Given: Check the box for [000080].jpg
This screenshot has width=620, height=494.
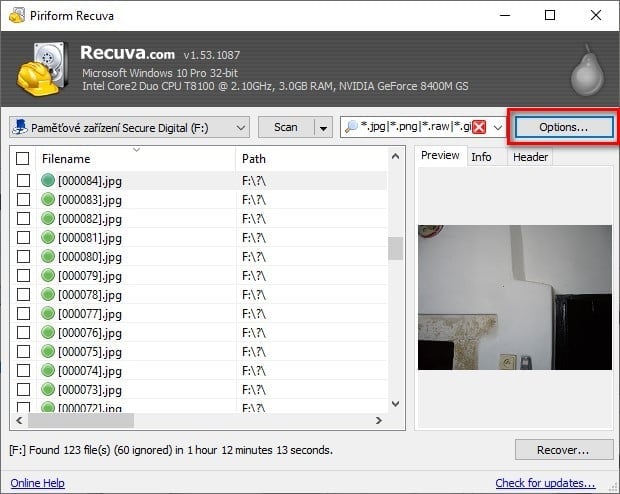Looking at the screenshot, I should pyautogui.click(x=23, y=256).
